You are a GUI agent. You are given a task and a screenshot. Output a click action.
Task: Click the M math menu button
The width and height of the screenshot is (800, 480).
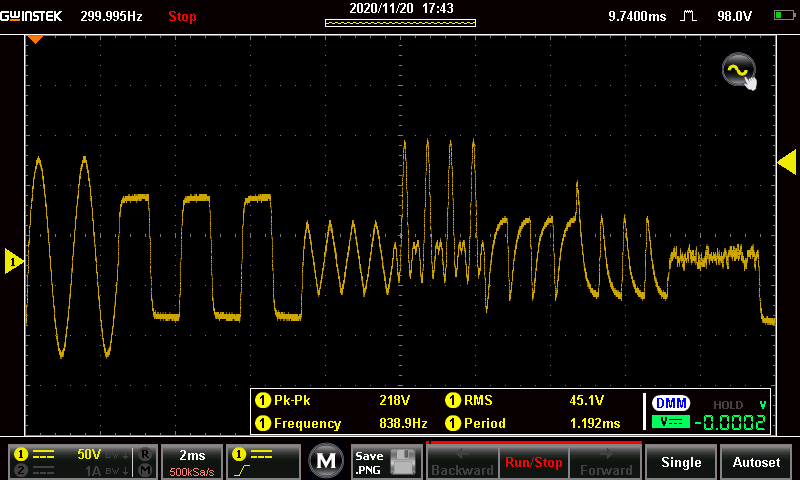coord(326,461)
